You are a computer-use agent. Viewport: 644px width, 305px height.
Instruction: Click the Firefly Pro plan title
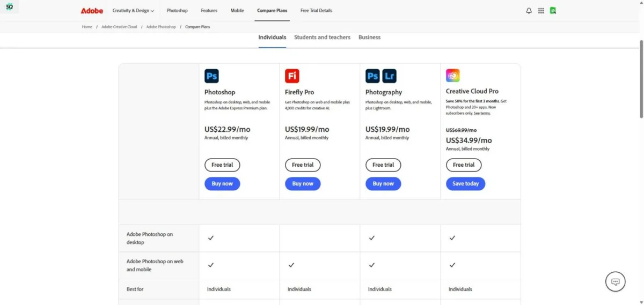pyautogui.click(x=299, y=92)
